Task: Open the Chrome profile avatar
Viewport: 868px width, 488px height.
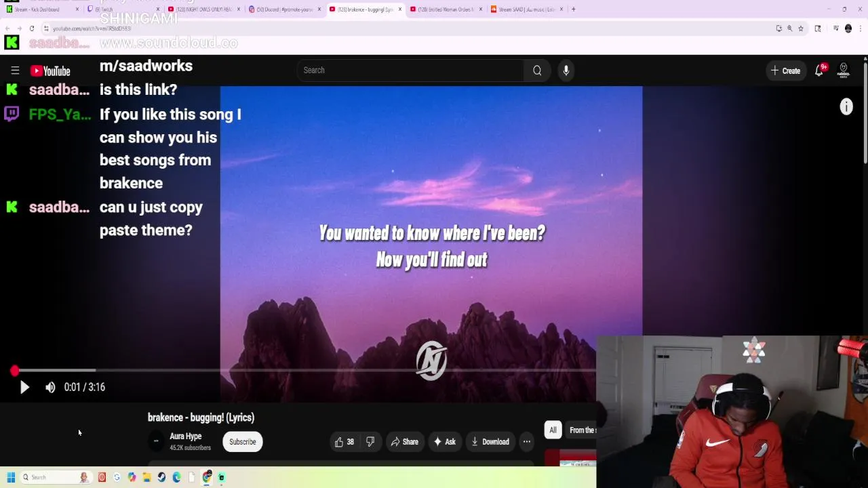Action: (848, 28)
